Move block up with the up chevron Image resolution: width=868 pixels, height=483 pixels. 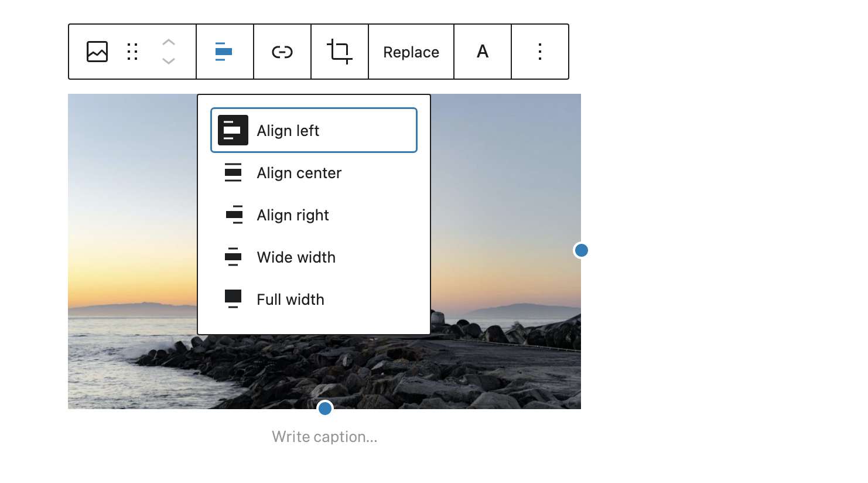169,42
